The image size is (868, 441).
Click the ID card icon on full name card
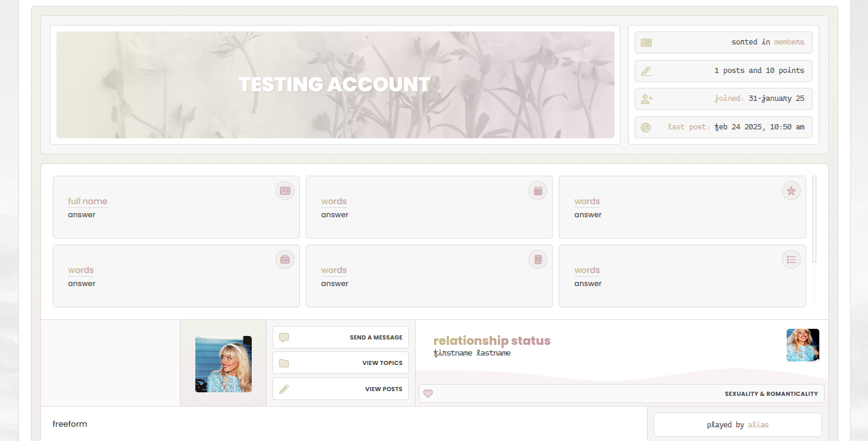coord(285,191)
